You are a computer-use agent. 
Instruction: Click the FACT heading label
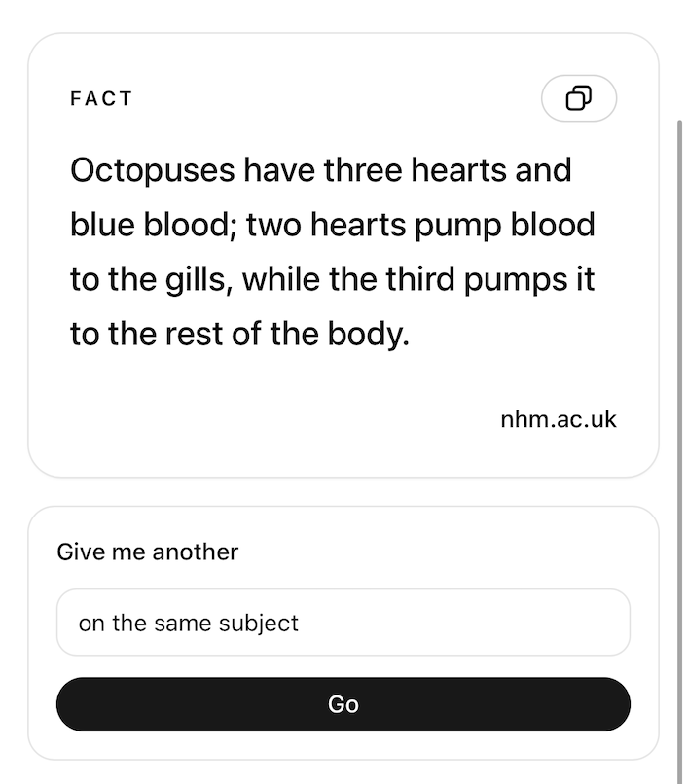(x=101, y=98)
